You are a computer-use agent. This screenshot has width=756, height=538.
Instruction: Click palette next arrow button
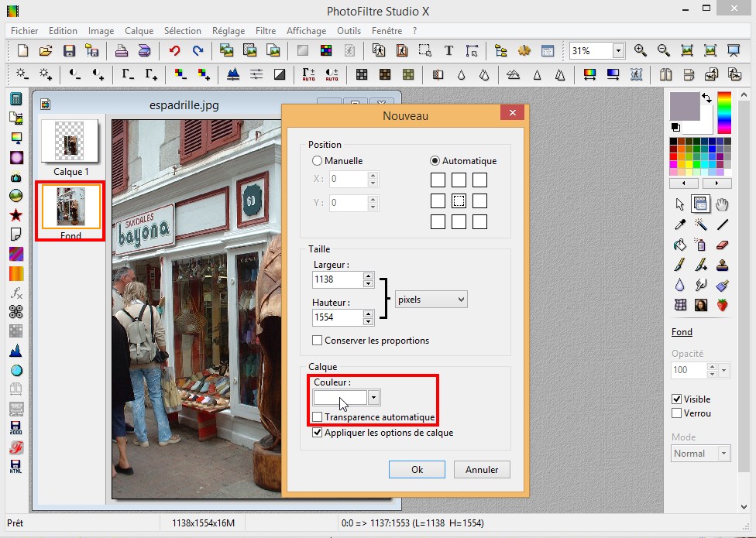click(x=717, y=183)
